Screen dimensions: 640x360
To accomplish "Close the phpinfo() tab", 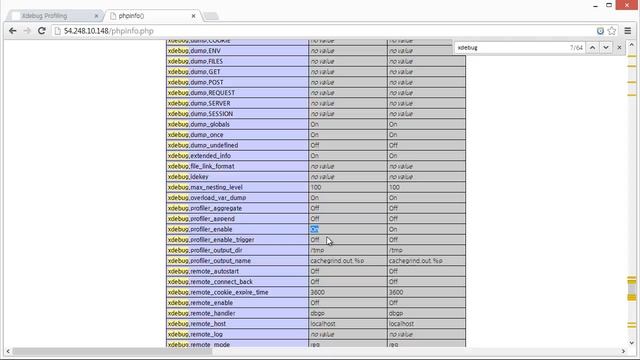I will pos(193,16).
